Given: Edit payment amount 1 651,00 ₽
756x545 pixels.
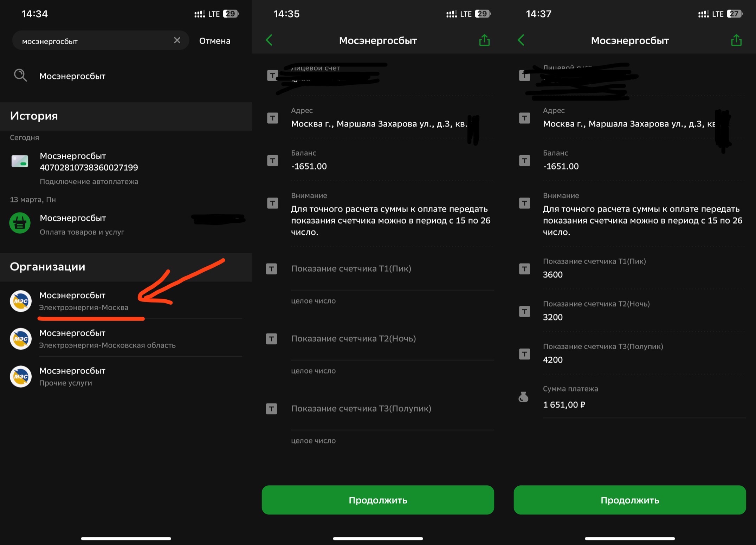Looking at the screenshot, I should pos(564,404).
